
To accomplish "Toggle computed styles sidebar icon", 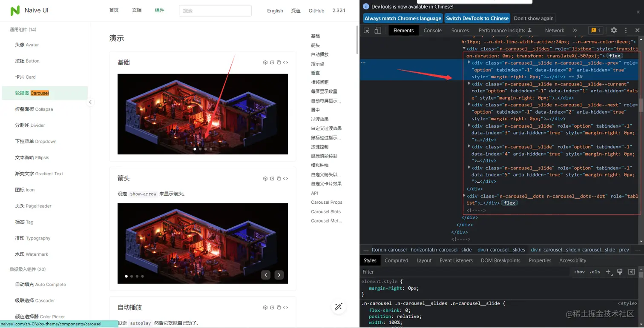I will coord(632,272).
